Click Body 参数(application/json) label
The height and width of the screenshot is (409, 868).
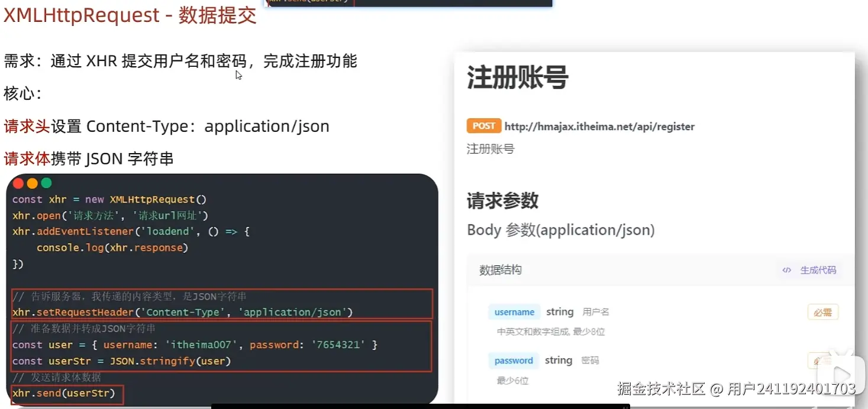[561, 230]
